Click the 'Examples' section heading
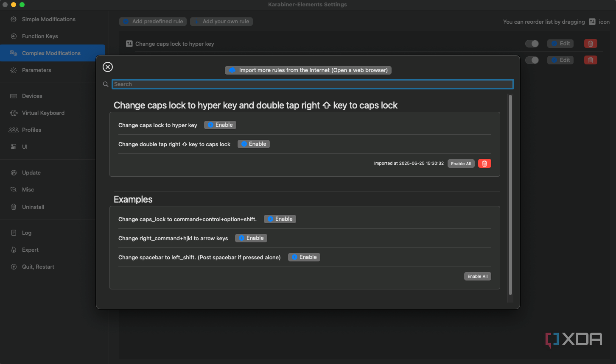Image resolution: width=616 pixels, height=364 pixels. (x=133, y=200)
